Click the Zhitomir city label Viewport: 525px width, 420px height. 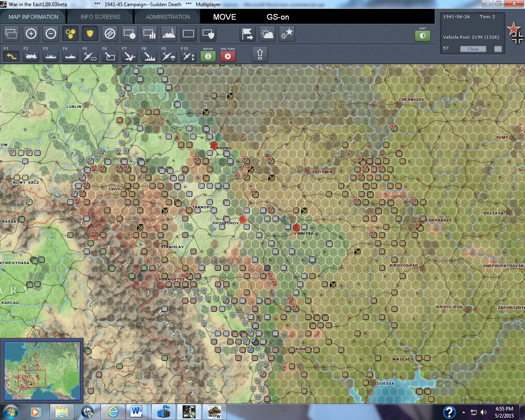coord(322,172)
